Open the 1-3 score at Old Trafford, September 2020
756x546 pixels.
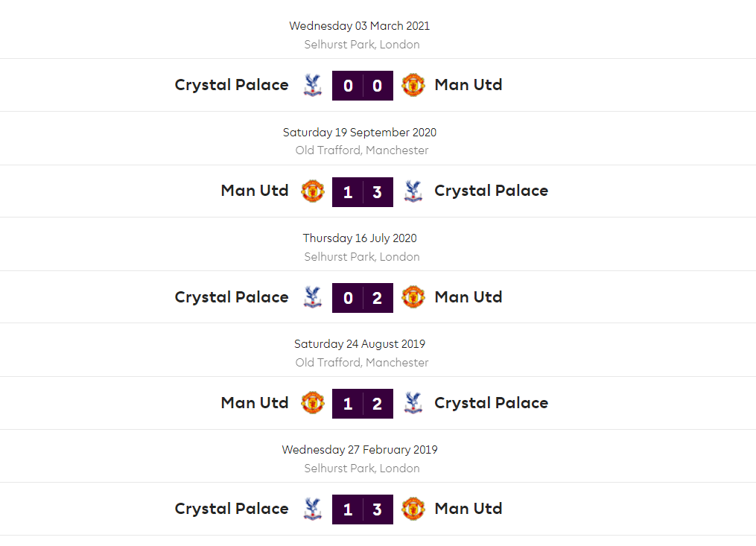pos(363,191)
